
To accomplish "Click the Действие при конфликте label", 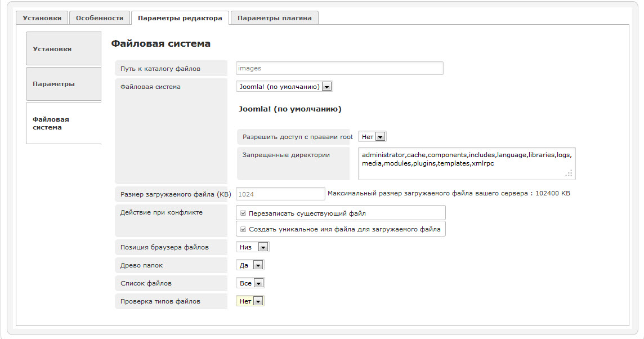I will click(x=162, y=212).
